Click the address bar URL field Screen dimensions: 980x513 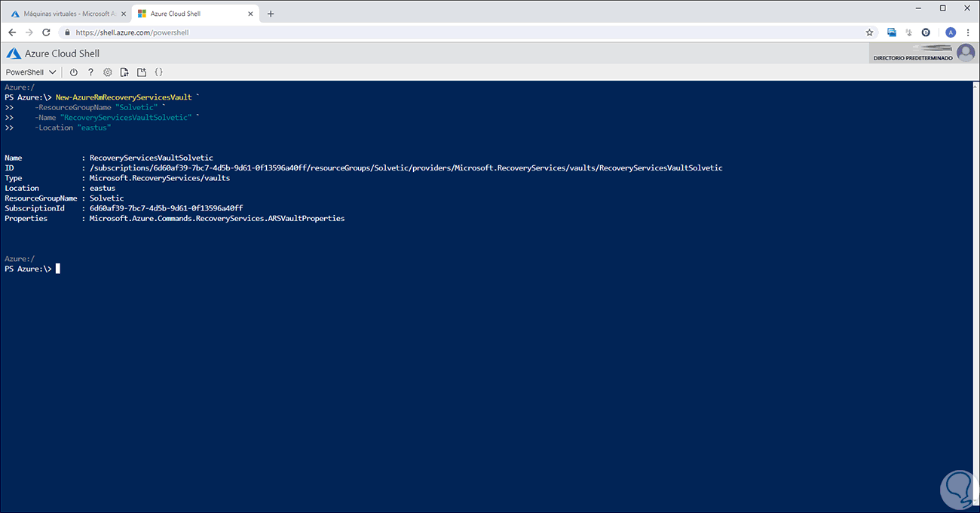pyautogui.click(x=467, y=32)
